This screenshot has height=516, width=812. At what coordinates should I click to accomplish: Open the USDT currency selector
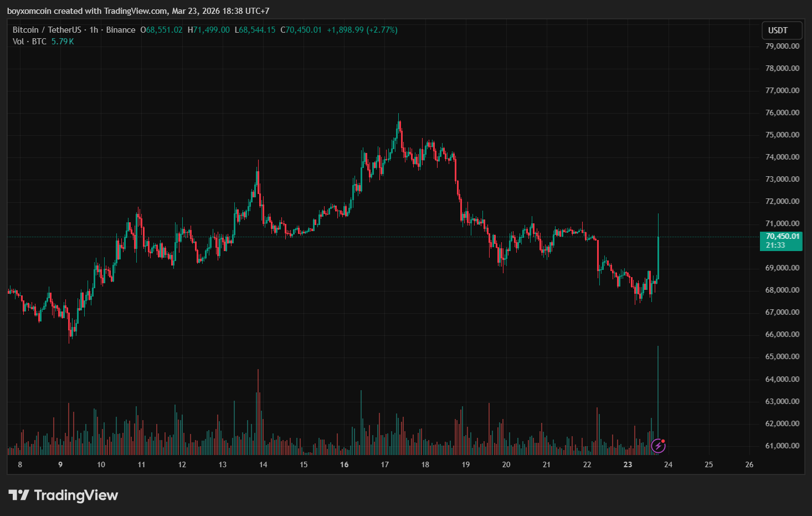782,30
